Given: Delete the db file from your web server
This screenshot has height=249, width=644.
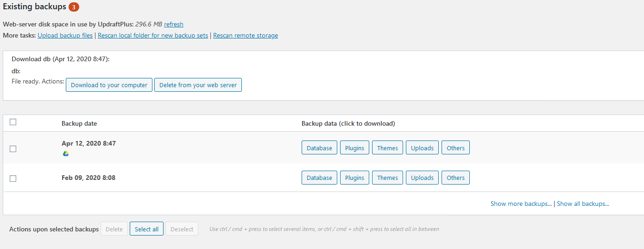Looking at the screenshot, I should pos(198,85).
